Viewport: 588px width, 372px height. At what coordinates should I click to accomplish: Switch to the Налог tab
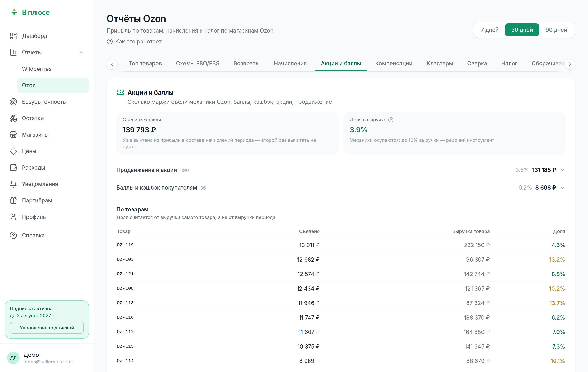pyautogui.click(x=509, y=63)
